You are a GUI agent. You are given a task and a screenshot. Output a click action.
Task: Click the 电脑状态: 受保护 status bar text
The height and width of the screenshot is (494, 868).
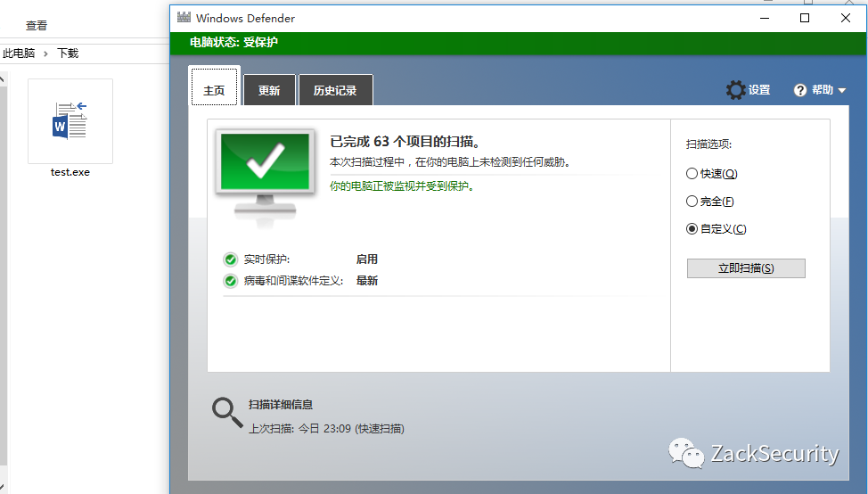click(x=233, y=42)
